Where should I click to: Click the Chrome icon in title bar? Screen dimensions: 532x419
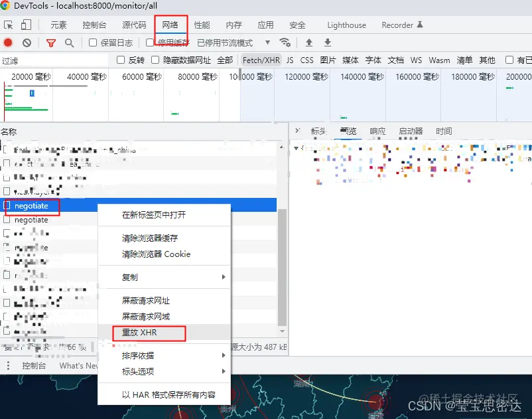click(x=5, y=5)
